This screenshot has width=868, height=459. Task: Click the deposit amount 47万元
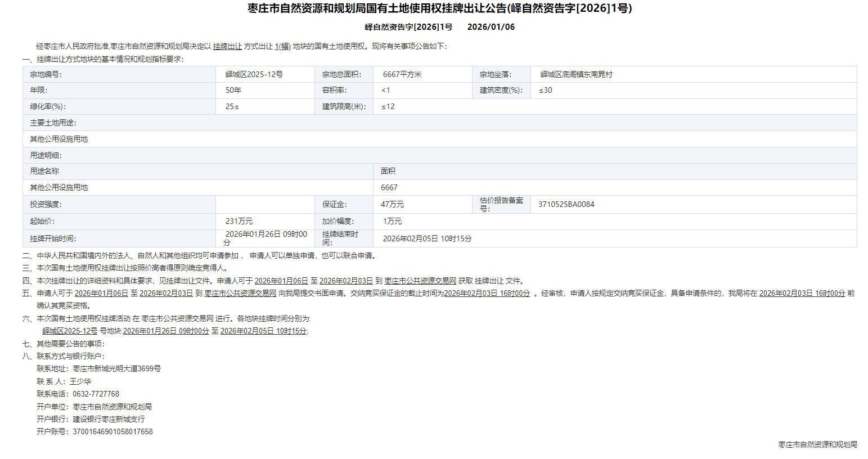coord(392,204)
